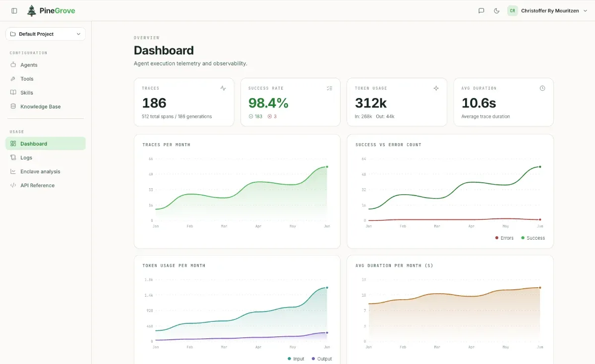Click the PineGrove brand name

pos(58,10)
